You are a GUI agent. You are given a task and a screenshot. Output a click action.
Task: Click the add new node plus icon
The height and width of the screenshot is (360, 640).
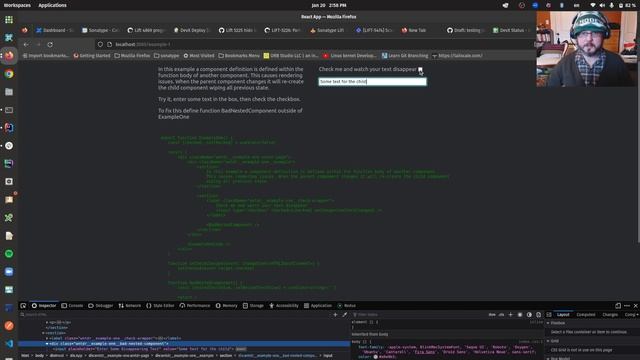point(336,315)
